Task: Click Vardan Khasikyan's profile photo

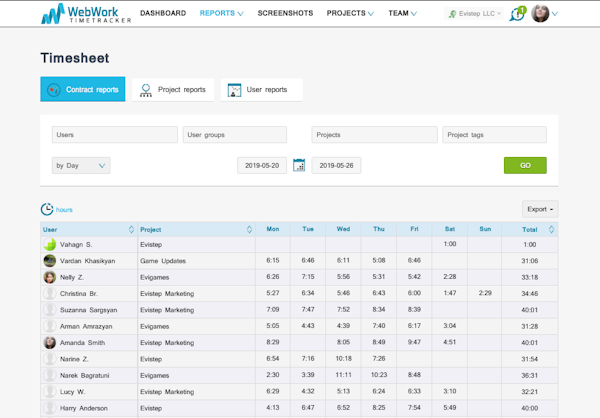Action: pos(49,260)
